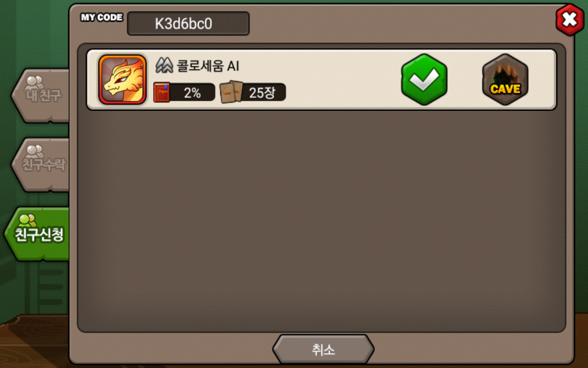Click the empty friend request list area

click(x=322, y=221)
